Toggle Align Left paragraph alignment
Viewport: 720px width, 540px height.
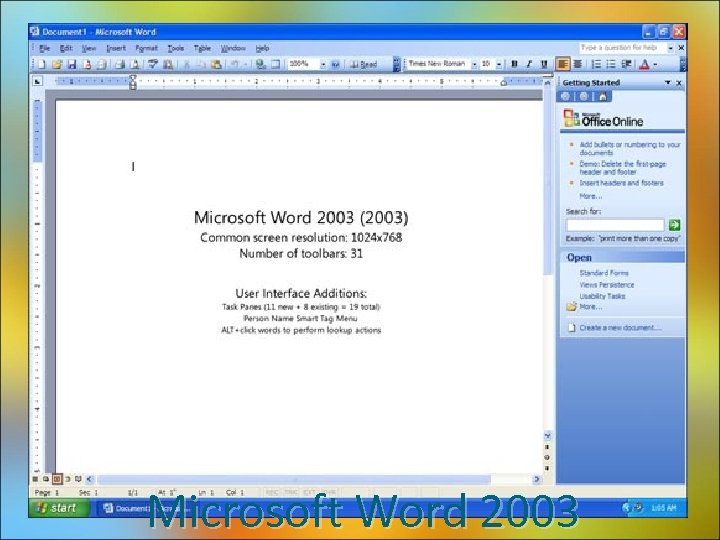coord(562,64)
